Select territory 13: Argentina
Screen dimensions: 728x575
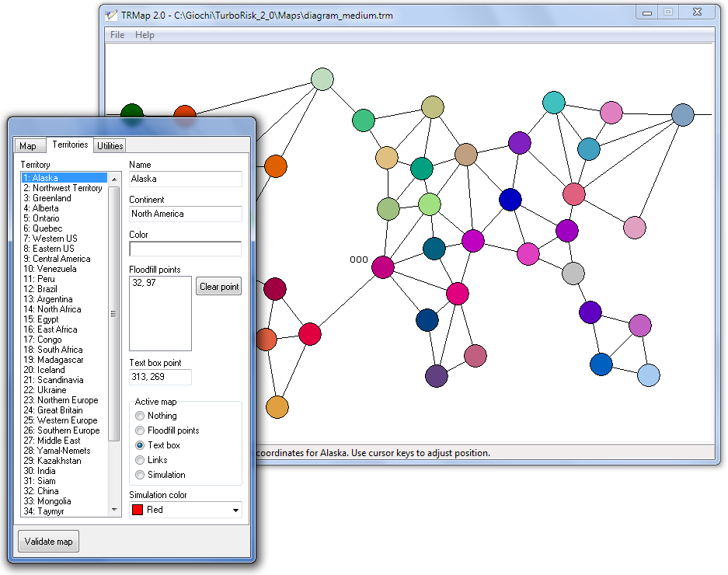64,299
